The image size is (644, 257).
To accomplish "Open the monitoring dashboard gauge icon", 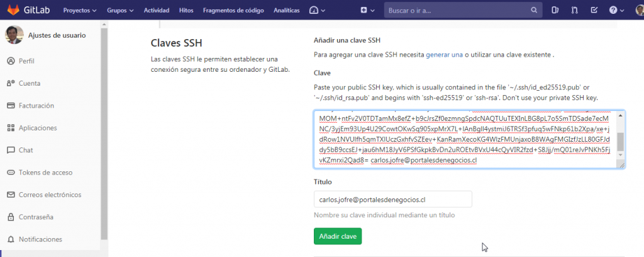I will 317,11.
